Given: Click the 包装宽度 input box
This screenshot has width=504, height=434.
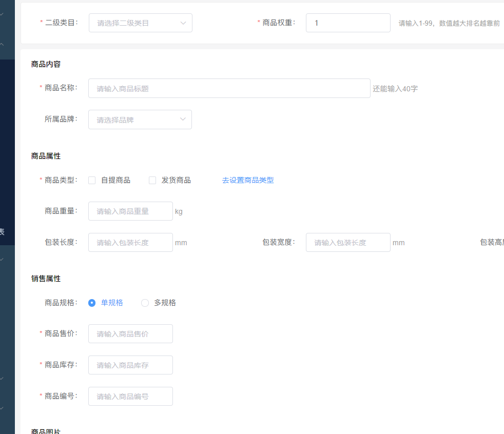Looking at the screenshot, I should 347,243.
